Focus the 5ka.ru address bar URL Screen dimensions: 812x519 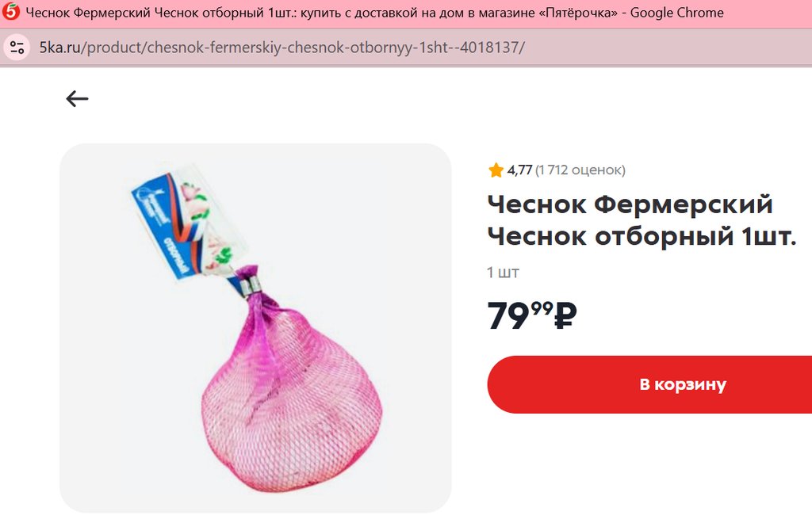pyautogui.click(x=282, y=48)
